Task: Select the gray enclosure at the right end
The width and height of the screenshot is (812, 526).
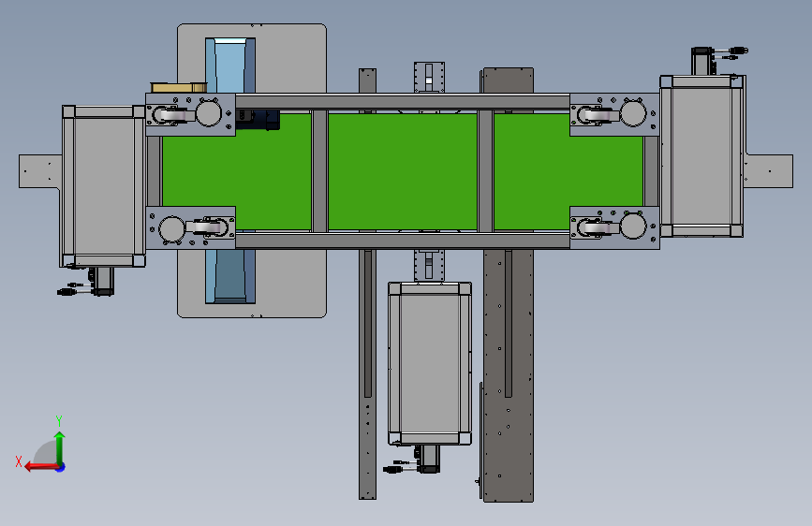Action: pyautogui.click(x=701, y=155)
